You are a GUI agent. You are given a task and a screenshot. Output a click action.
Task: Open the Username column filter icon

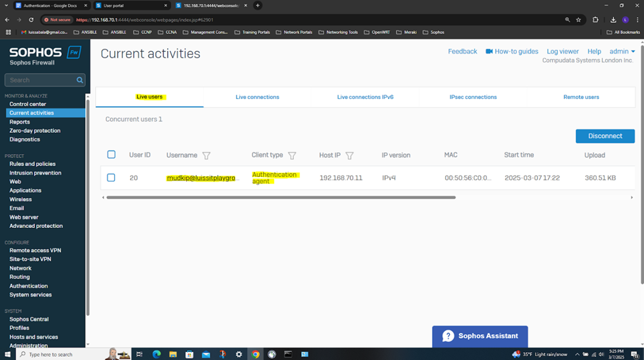coord(206,155)
